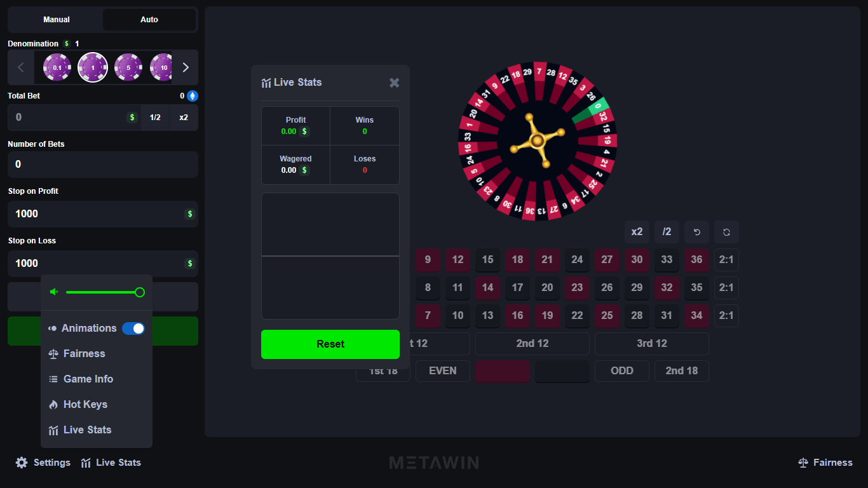Bet on ODD
Viewport: 868px width, 488px height.
(622, 371)
